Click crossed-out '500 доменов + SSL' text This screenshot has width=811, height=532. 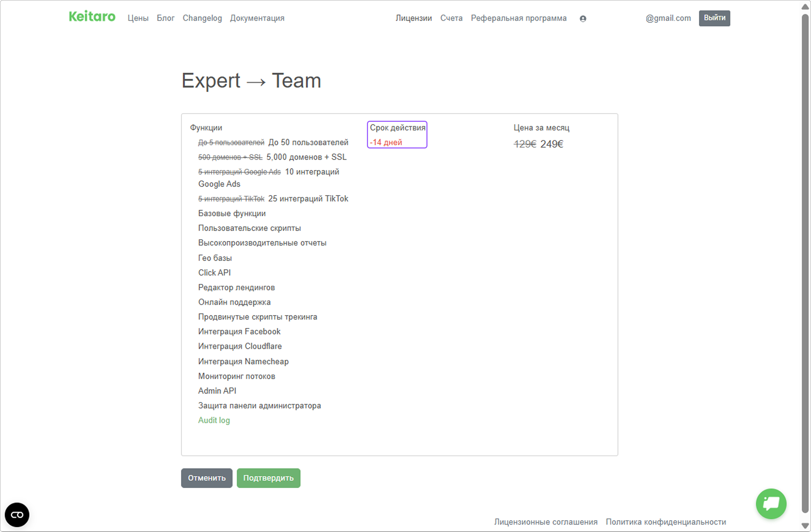(230, 158)
